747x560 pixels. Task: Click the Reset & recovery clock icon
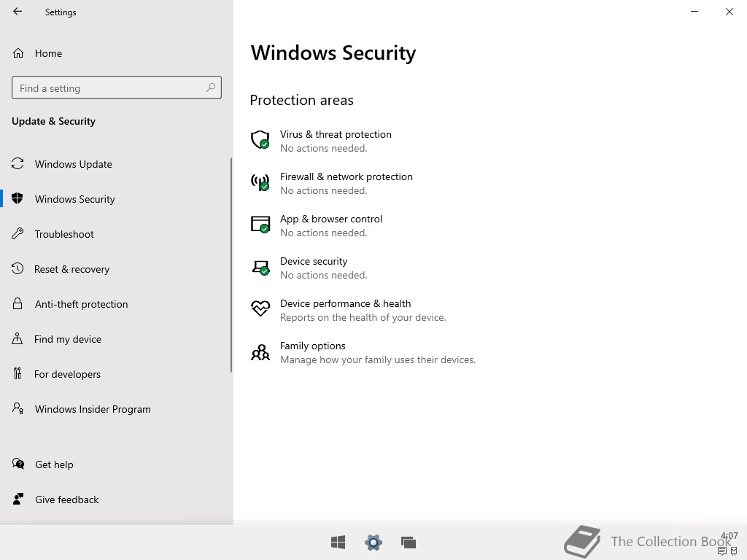click(x=18, y=268)
